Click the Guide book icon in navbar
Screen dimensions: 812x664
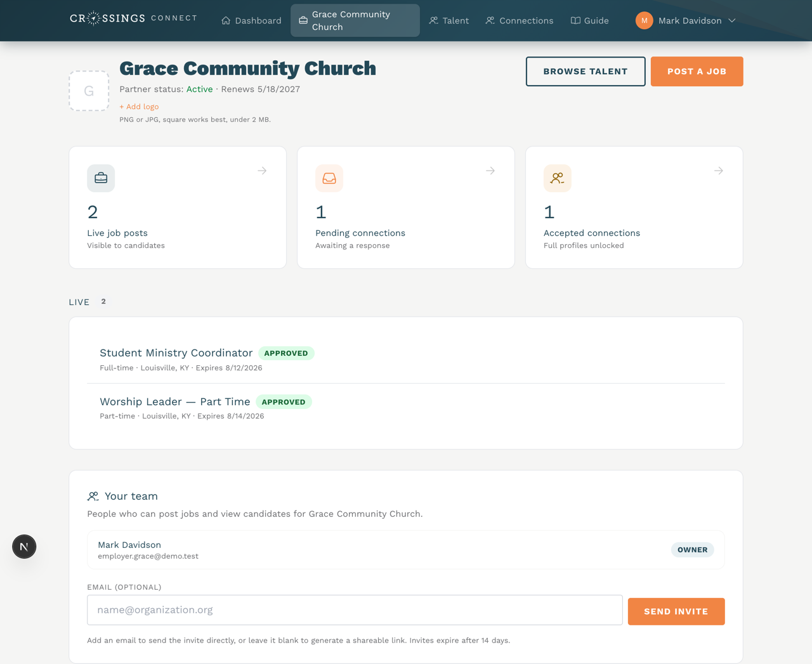click(575, 20)
